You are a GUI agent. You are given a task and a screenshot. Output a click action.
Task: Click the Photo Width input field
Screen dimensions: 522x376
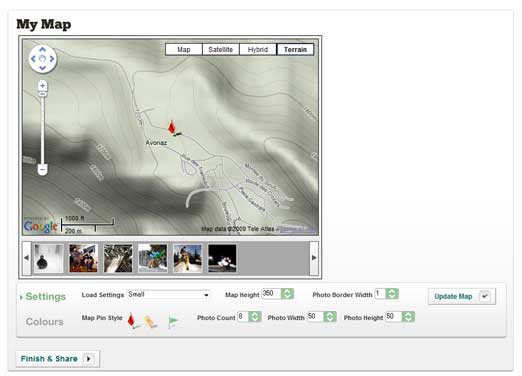point(315,317)
